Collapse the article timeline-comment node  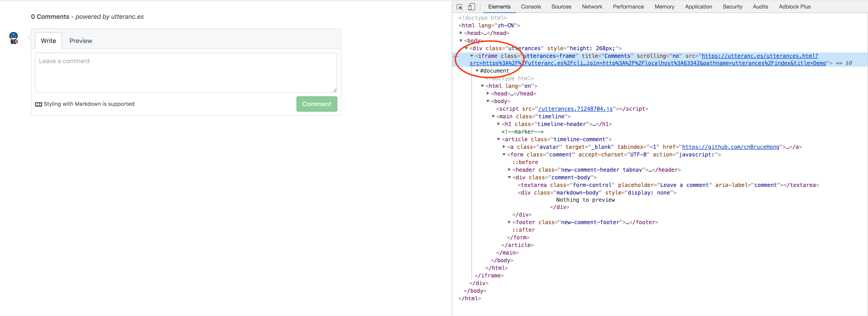(499, 139)
